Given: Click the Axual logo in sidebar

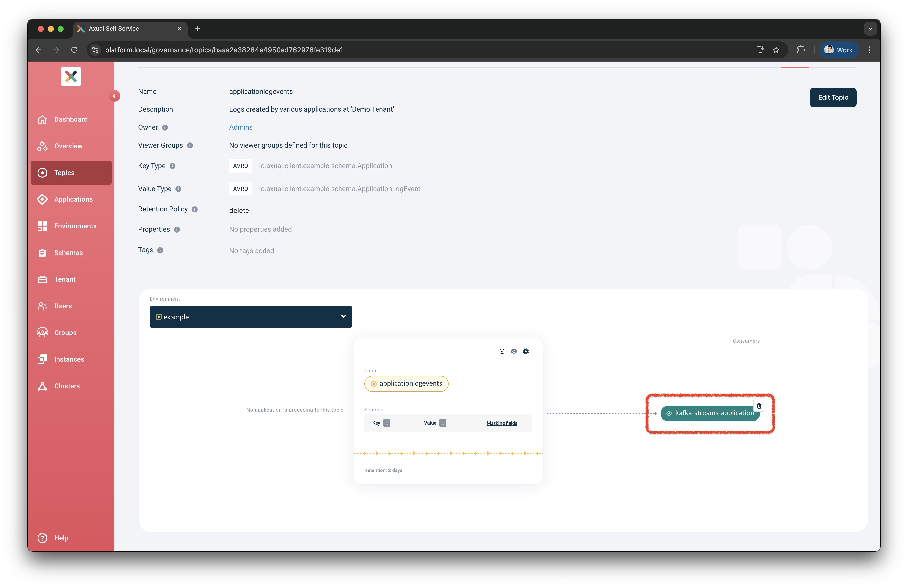Looking at the screenshot, I should click(71, 76).
